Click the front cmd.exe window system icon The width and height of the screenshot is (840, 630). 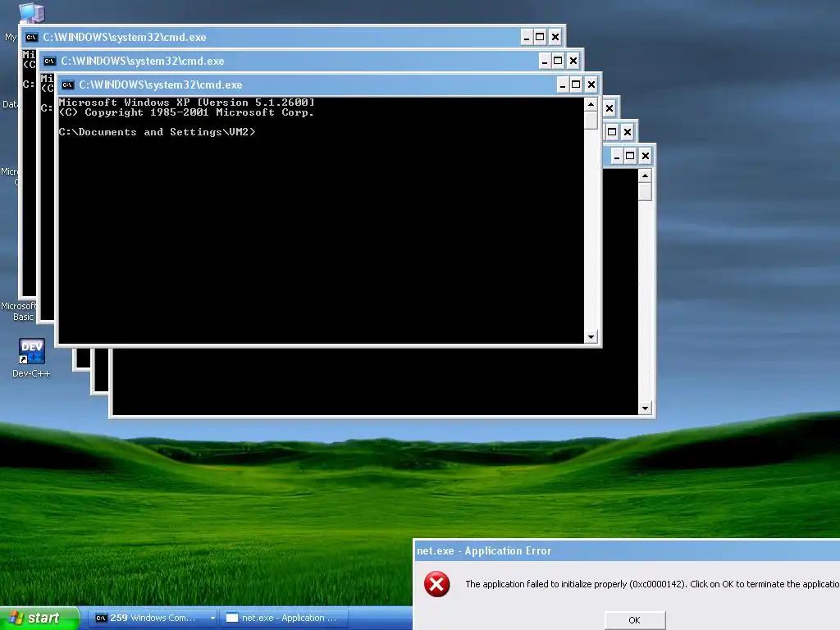(67, 84)
